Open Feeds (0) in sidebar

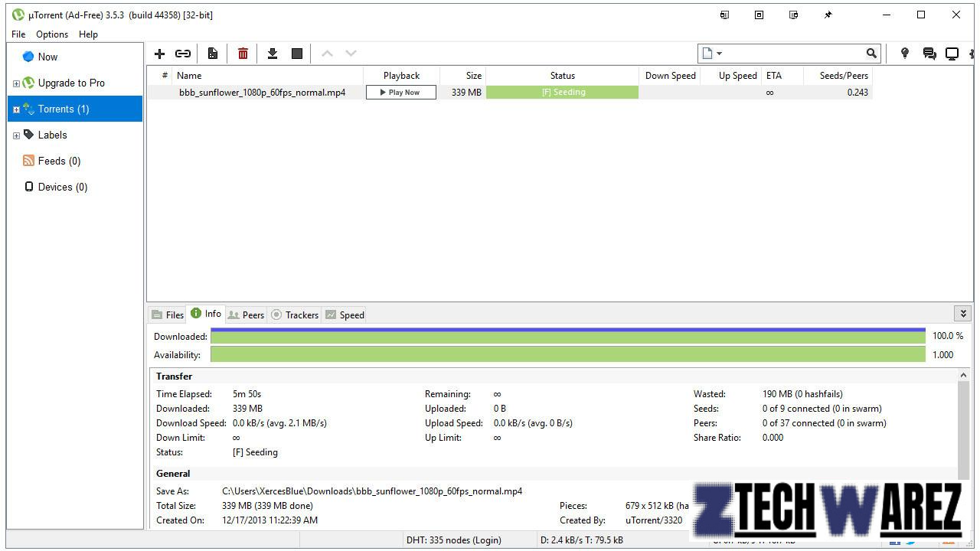75,161
